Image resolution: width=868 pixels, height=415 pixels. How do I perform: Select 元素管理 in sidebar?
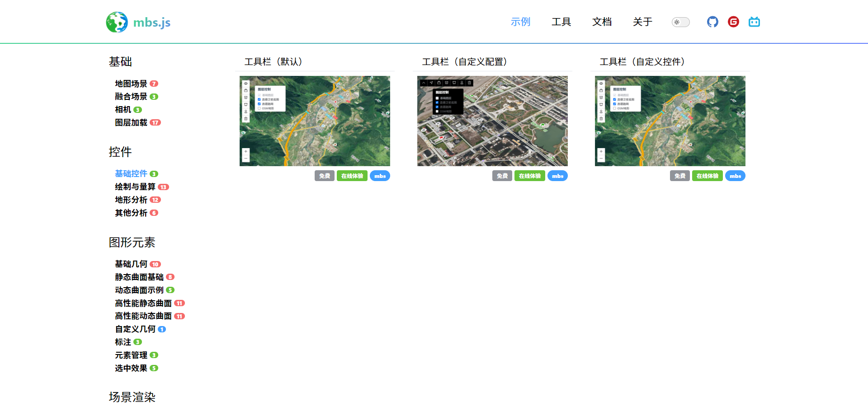(x=131, y=355)
